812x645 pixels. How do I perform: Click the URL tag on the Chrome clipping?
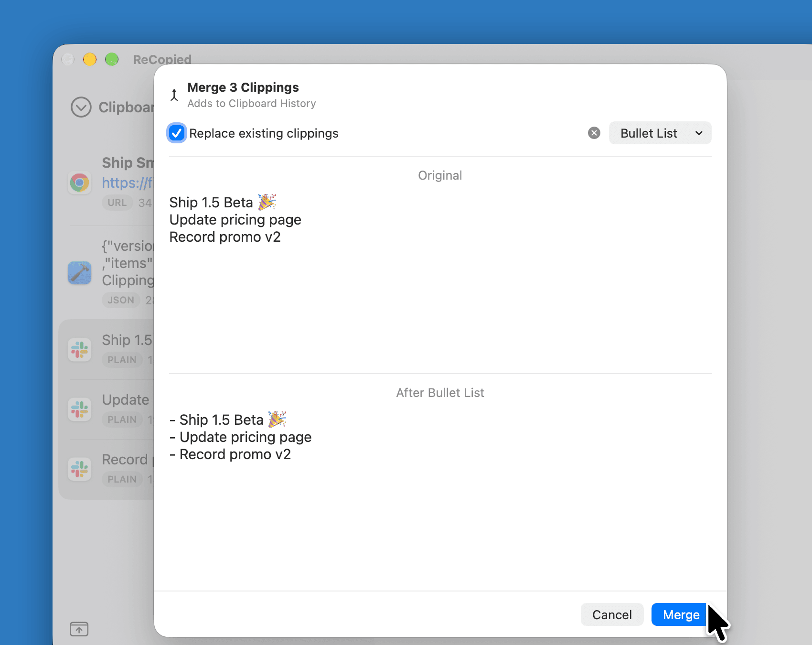pyautogui.click(x=117, y=203)
